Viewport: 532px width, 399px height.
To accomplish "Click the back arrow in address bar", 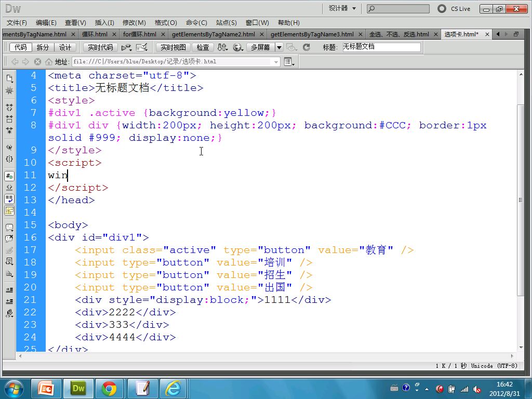I will pos(15,61).
